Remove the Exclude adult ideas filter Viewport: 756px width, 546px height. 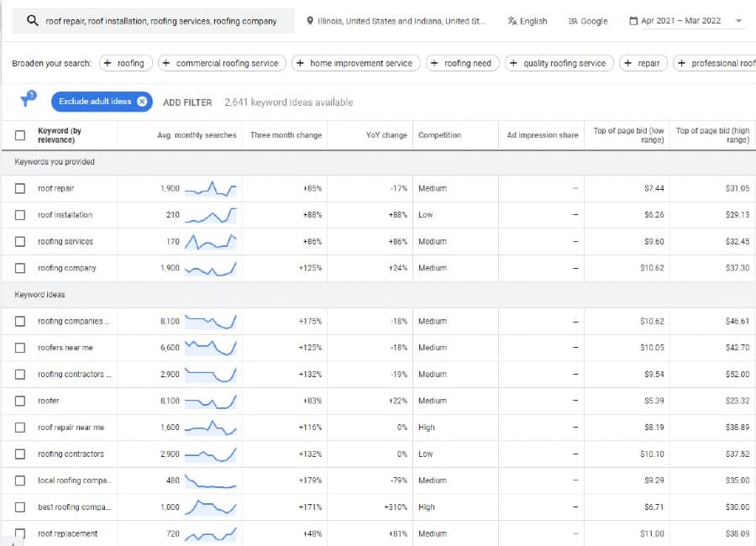click(x=142, y=102)
